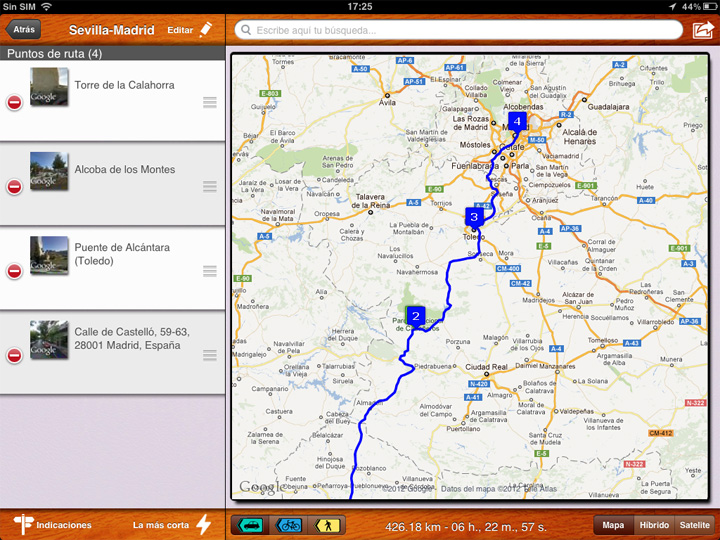720x540 pixels.
Task: Remove Torre de la Calahorra with red minus
Action: (x=14, y=102)
